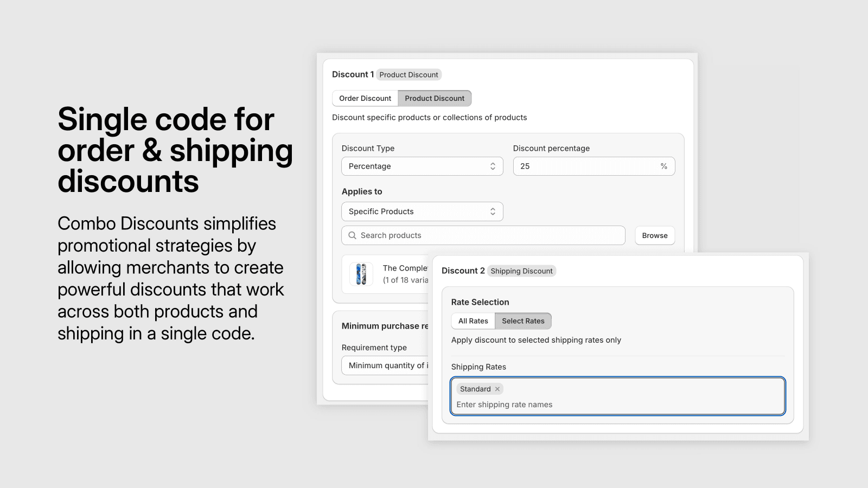Open the Discount Type Percentage dropdown
The height and width of the screenshot is (488, 868).
422,166
